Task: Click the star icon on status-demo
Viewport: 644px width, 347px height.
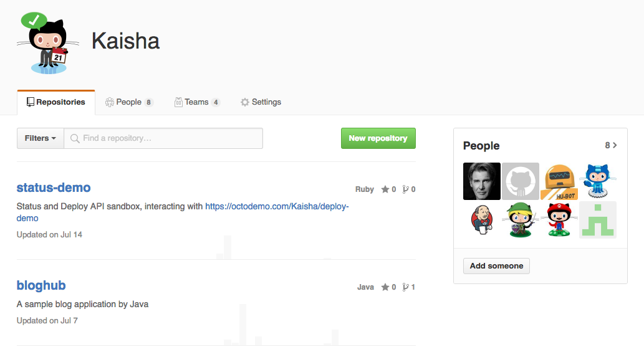Action: tap(385, 189)
